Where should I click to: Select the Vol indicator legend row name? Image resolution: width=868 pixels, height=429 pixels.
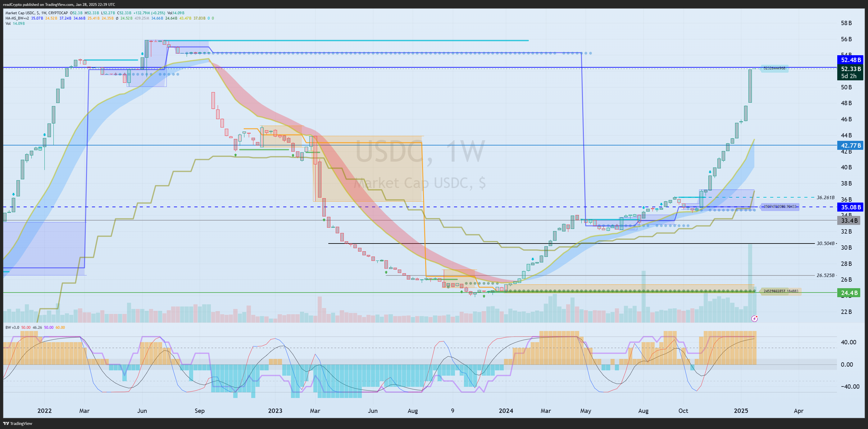8,24
